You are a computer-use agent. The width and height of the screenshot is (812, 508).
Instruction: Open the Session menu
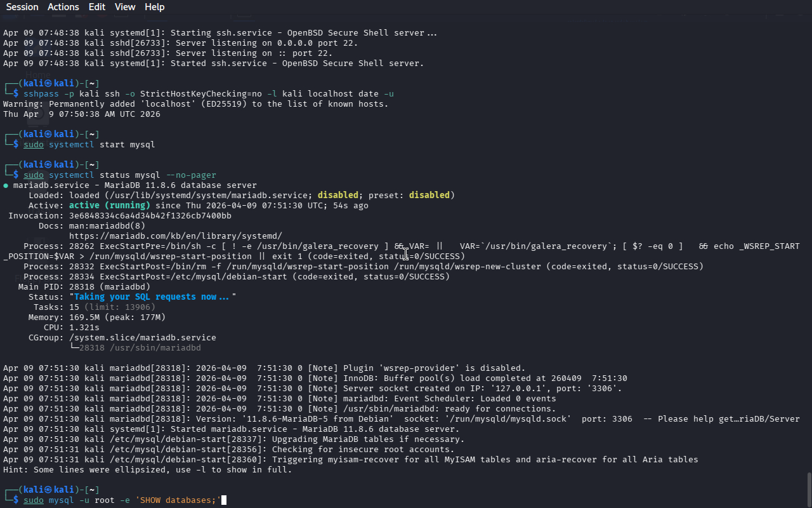tap(22, 7)
